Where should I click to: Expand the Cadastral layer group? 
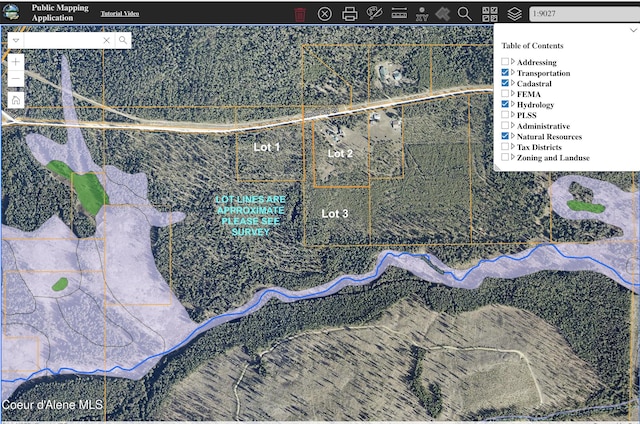pyautogui.click(x=513, y=83)
